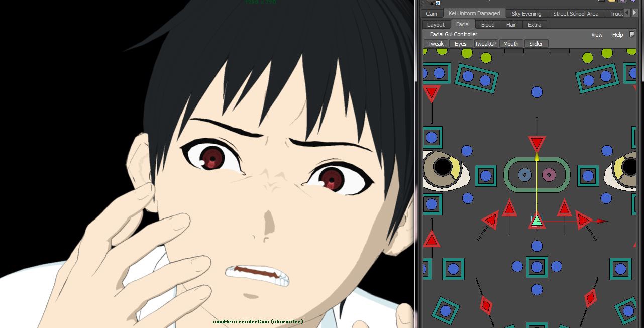Select the right eye pupil control
The height and width of the screenshot is (328, 644).
tap(630, 166)
